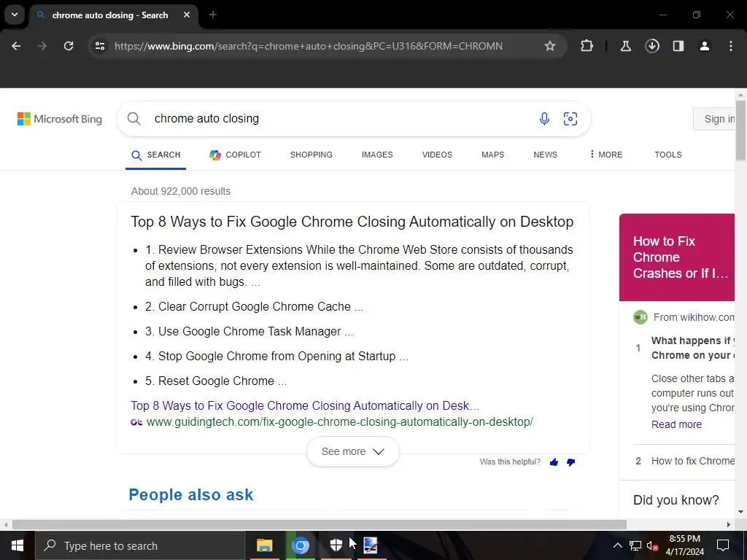Click 'How to Fix Chrome Crashes' card
Screen dimensions: 747x560
(676, 257)
